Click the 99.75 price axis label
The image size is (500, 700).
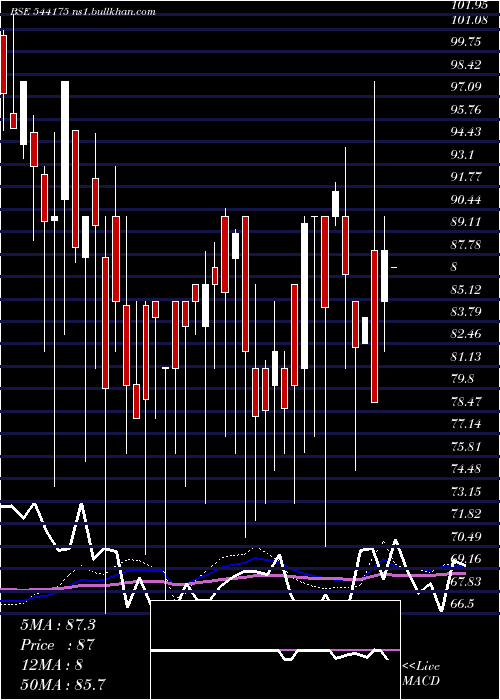tap(467, 42)
